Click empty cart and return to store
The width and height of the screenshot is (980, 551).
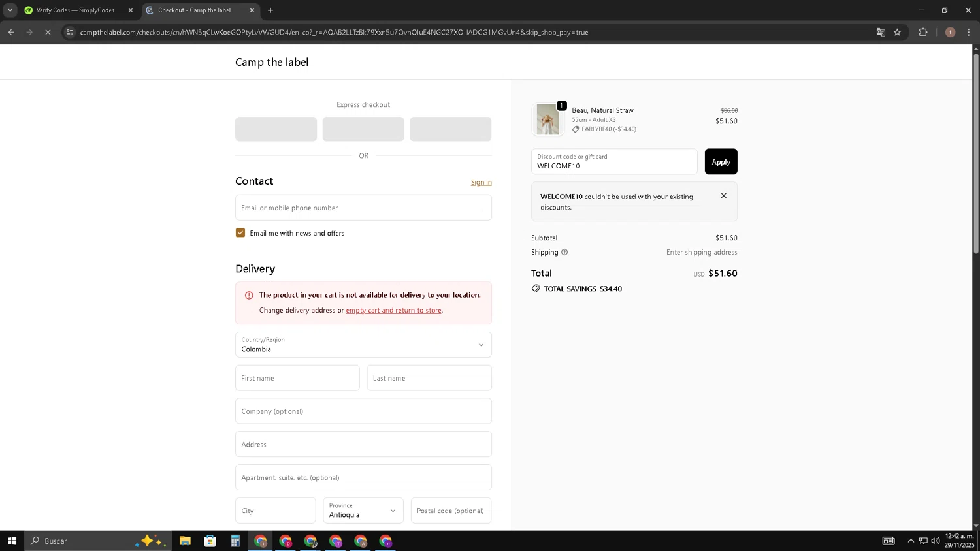click(393, 310)
